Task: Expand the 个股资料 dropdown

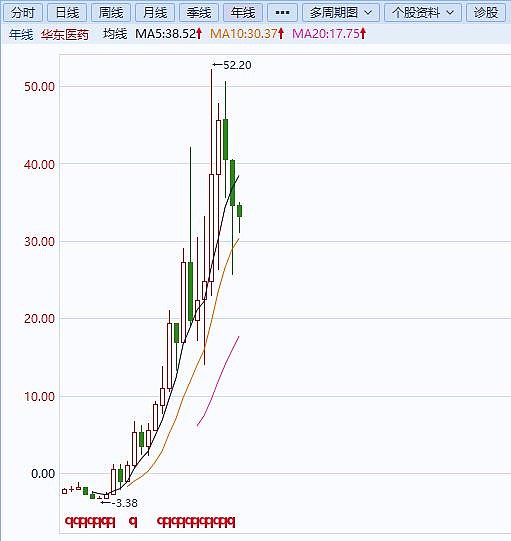Action: point(423,13)
